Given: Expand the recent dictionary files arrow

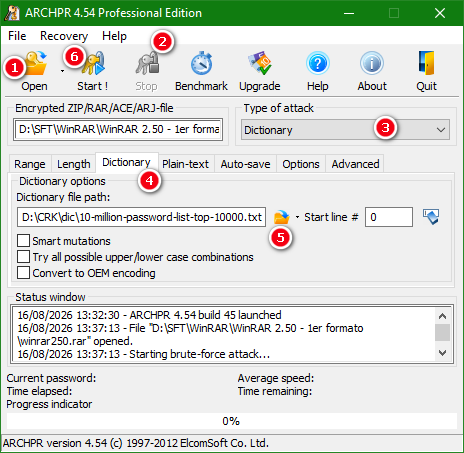Looking at the screenshot, I should pos(297,217).
